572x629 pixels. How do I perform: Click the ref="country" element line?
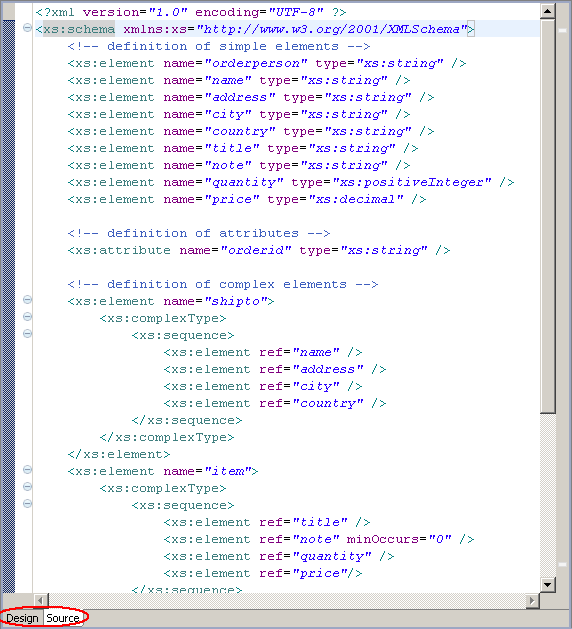pyautogui.click(x=275, y=403)
